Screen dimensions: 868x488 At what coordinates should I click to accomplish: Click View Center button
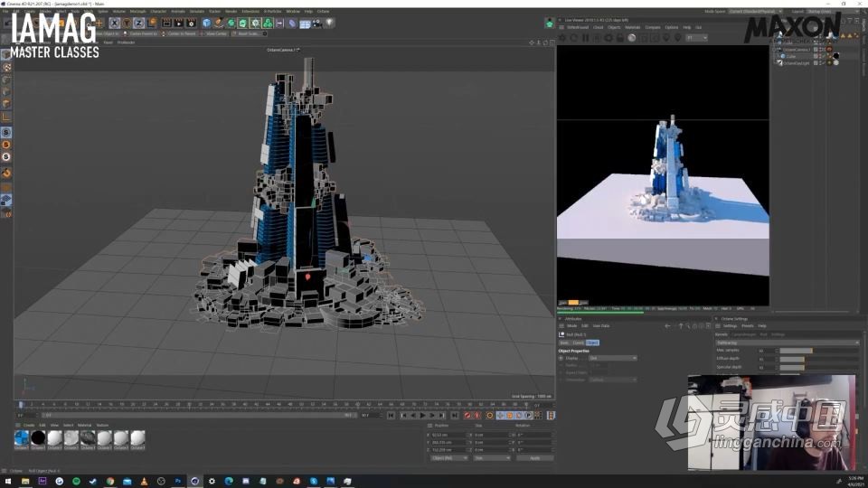click(x=215, y=33)
